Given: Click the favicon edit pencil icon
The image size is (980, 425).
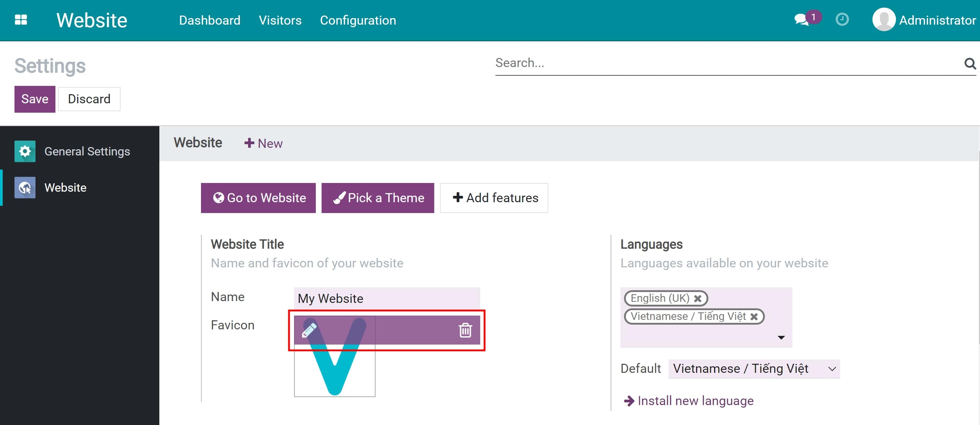Looking at the screenshot, I should [309, 330].
